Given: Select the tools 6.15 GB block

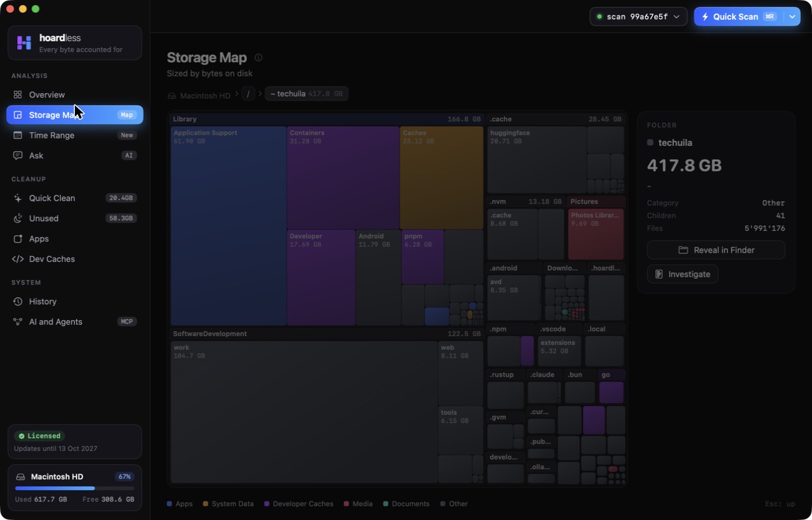Looking at the screenshot, I should tap(461, 430).
